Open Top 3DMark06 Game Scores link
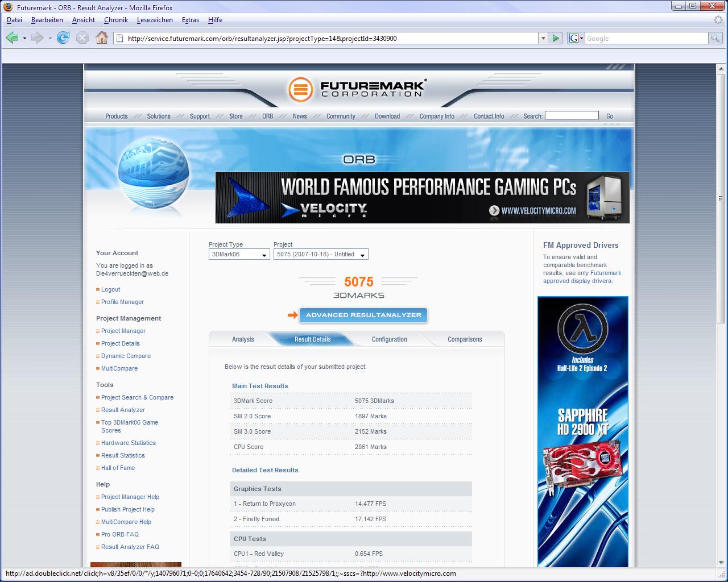The image size is (728, 582). (130, 426)
